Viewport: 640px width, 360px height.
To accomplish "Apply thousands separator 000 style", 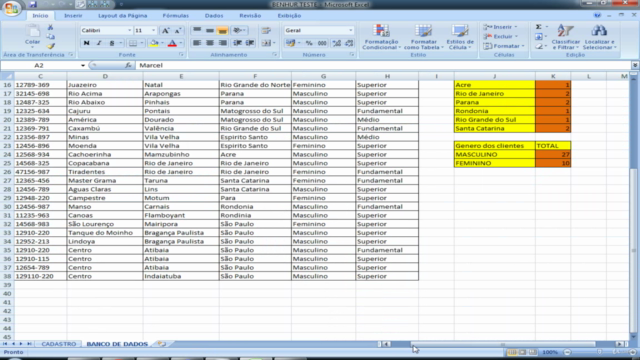I will coord(322,43).
